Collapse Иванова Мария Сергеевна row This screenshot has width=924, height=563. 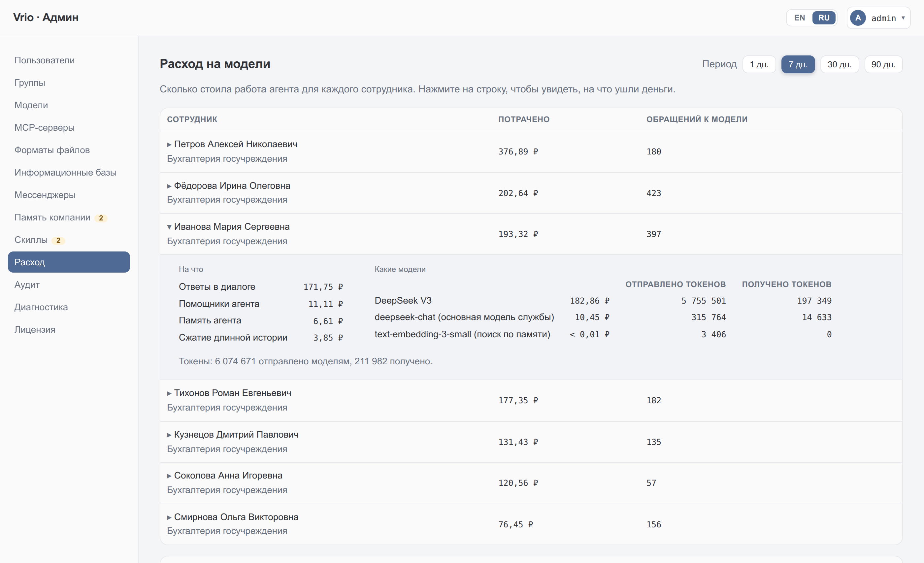531,234
